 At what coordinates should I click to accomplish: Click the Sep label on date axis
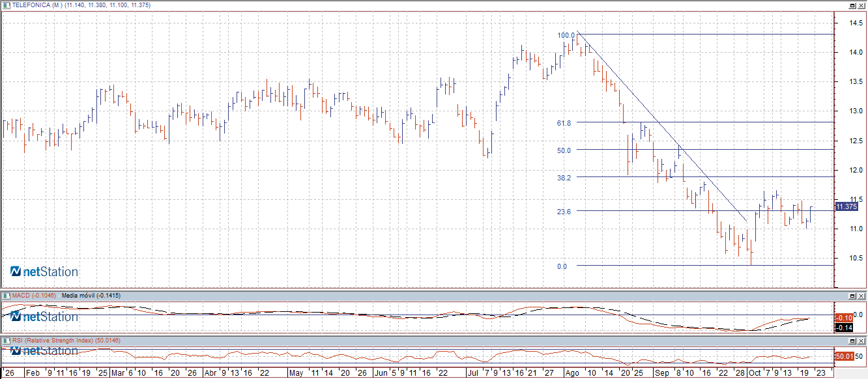(x=661, y=374)
